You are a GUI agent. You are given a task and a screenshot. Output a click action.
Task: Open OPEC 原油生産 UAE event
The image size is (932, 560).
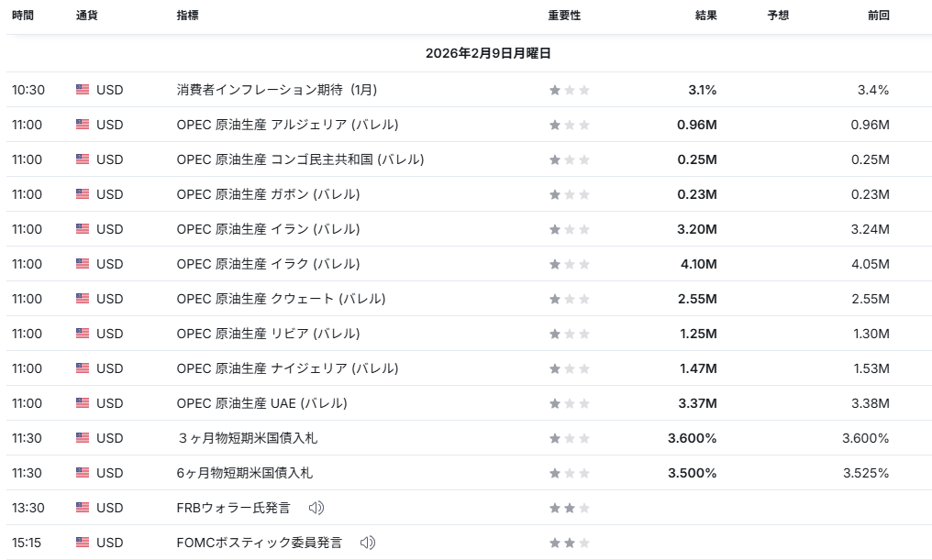click(x=261, y=403)
